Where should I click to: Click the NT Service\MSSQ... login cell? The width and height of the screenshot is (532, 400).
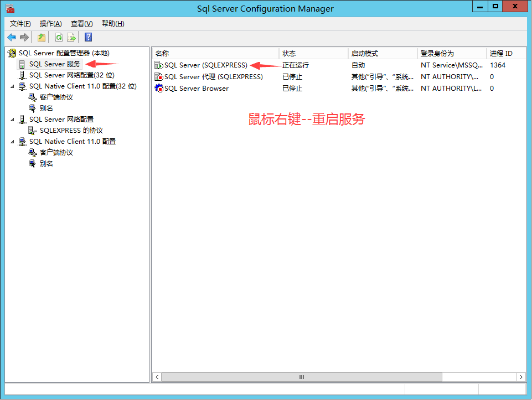click(x=452, y=65)
